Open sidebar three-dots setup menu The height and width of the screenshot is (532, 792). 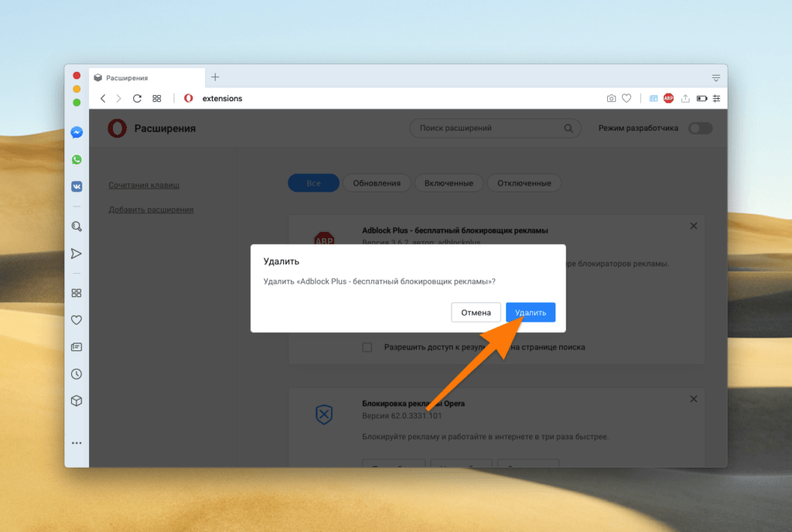(77, 443)
